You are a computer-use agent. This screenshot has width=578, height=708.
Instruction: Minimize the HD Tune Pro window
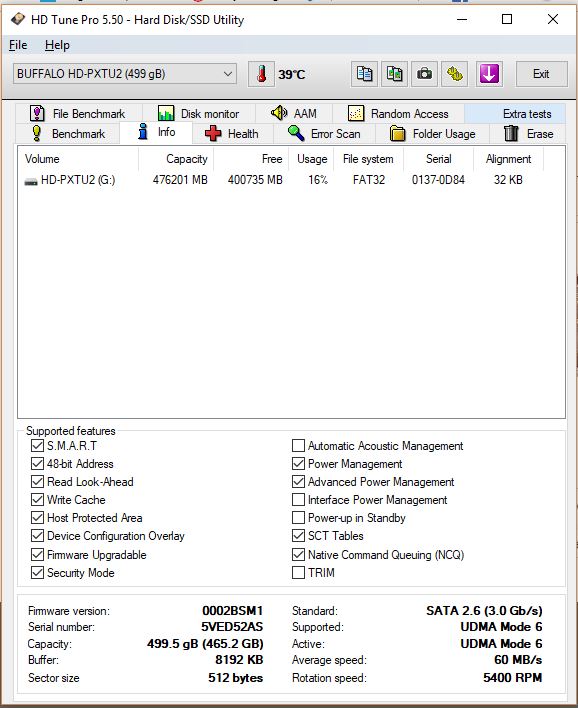pyautogui.click(x=462, y=19)
